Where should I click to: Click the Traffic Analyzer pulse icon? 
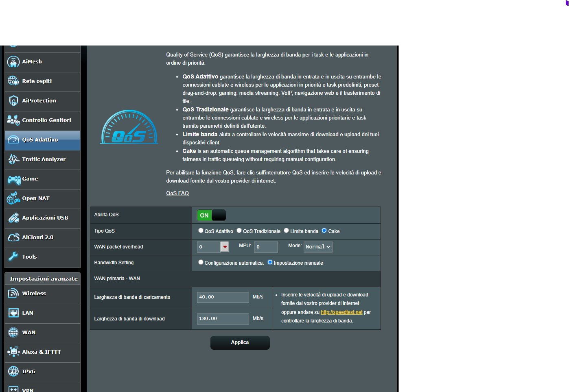click(13, 159)
